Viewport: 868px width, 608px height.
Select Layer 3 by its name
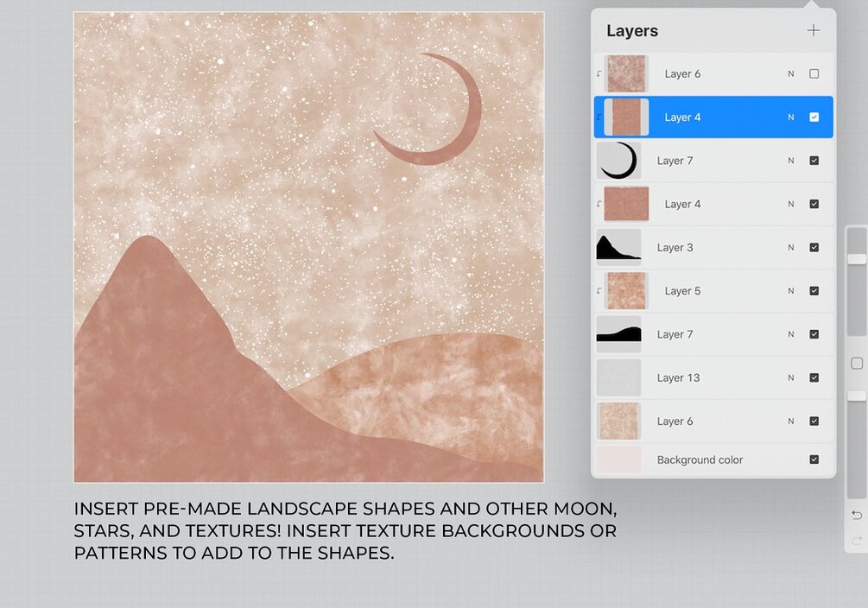(675, 248)
